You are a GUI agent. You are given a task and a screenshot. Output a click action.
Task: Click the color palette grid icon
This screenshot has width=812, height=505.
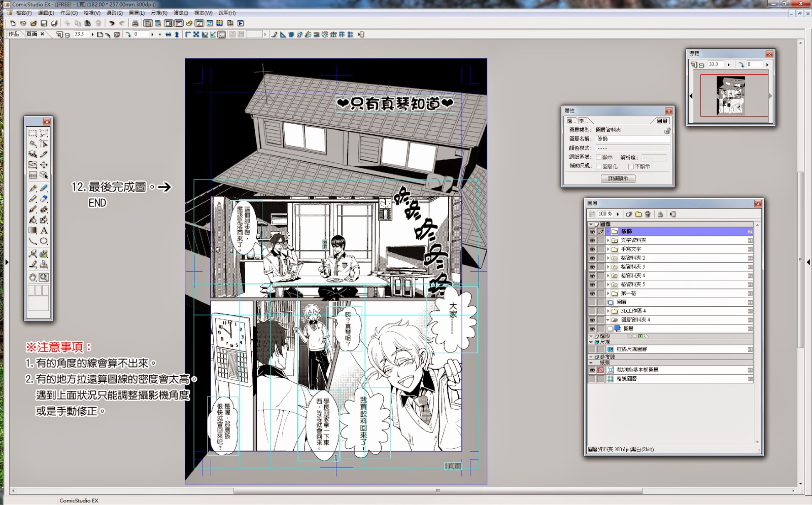220,23
